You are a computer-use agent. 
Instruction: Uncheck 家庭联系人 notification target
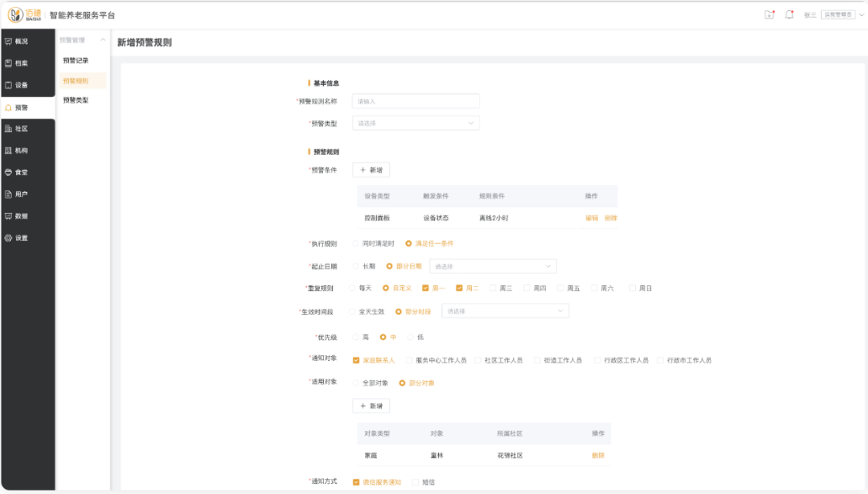[x=357, y=360]
